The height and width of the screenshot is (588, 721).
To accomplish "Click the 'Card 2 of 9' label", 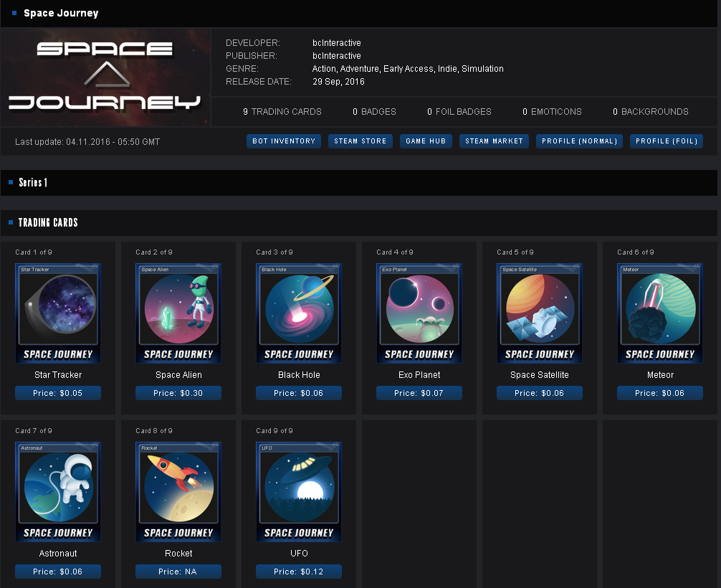I will pos(154,252).
